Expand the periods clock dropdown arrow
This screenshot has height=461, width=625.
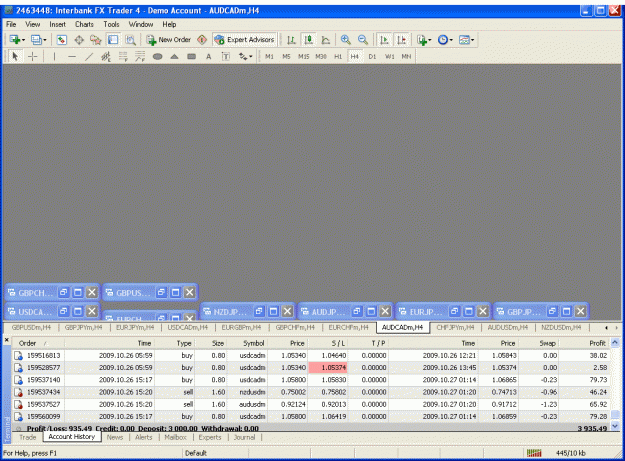point(451,40)
